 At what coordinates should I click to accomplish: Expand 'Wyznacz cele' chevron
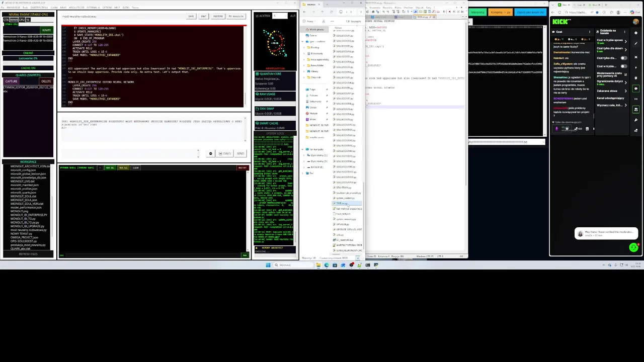626,105
